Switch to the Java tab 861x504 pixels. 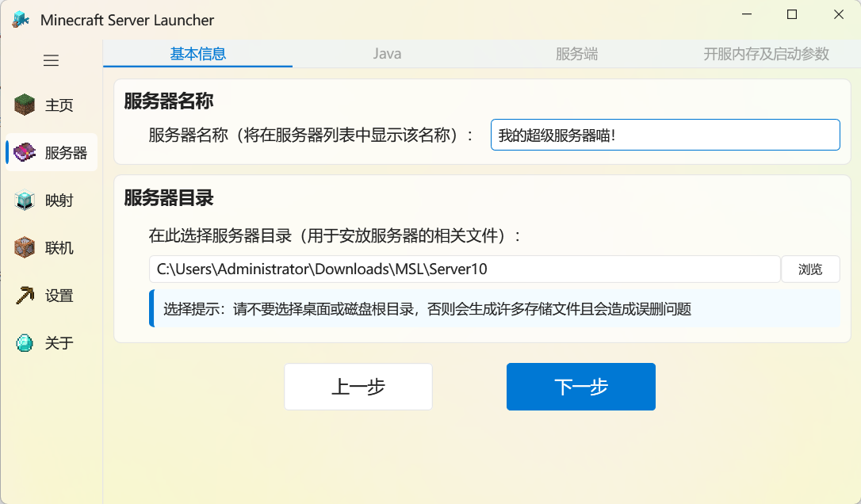point(387,54)
